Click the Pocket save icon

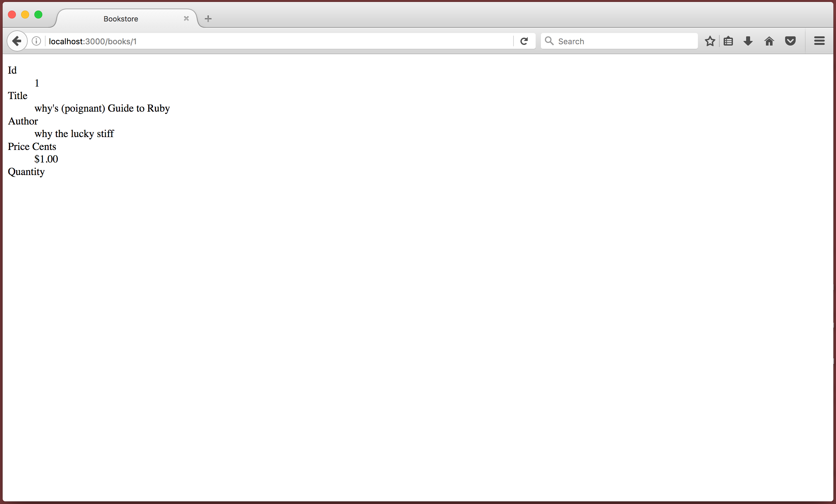(791, 41)
